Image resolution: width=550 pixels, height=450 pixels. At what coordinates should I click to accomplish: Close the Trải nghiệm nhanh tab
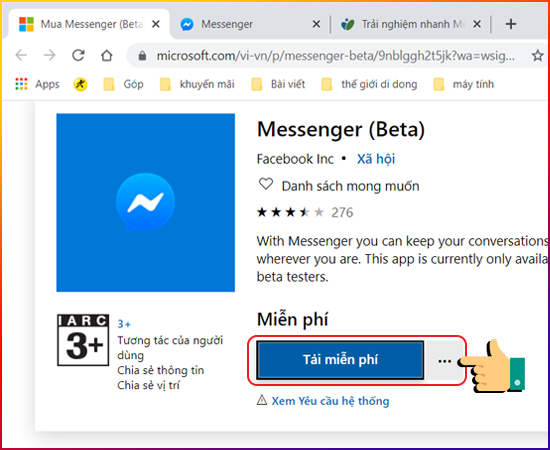click(x=477, y=24)
